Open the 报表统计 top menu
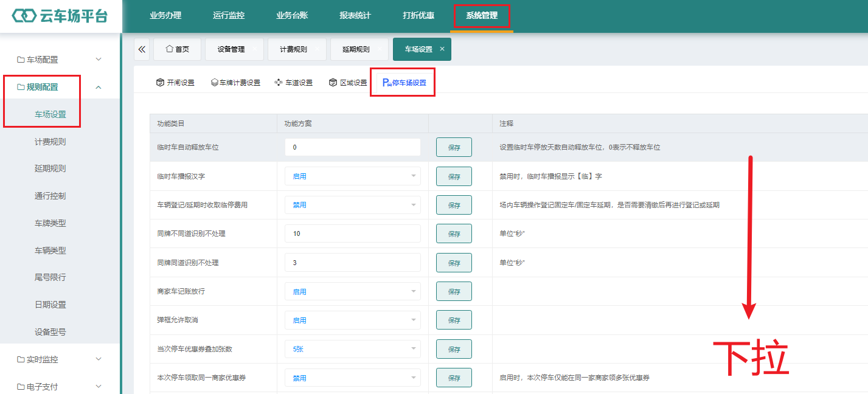The image size is (868, 394). (355, 16)
